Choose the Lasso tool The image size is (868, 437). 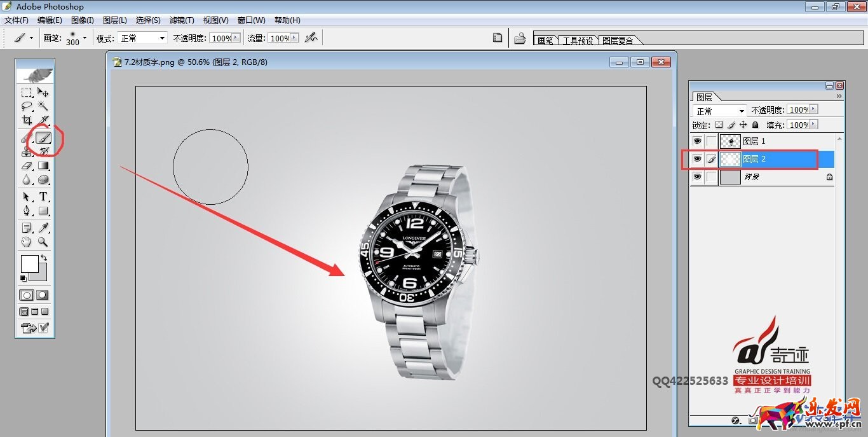tap(27, 106)
